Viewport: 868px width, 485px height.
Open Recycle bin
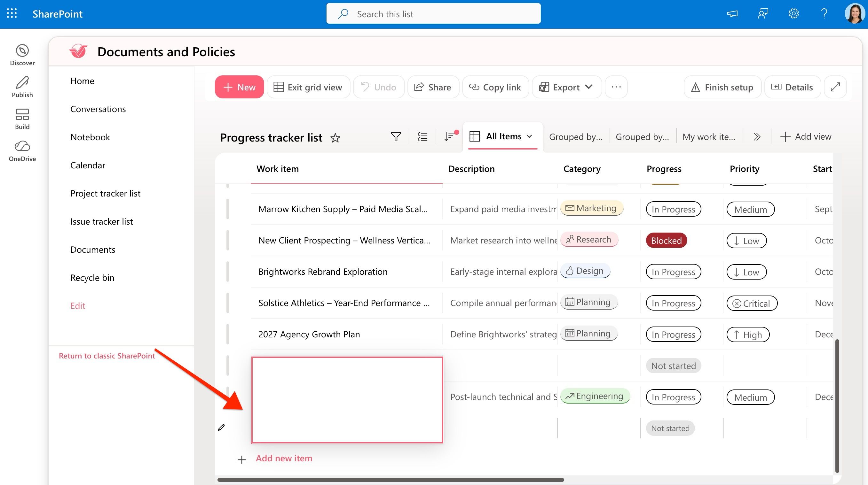click(92, 278)
